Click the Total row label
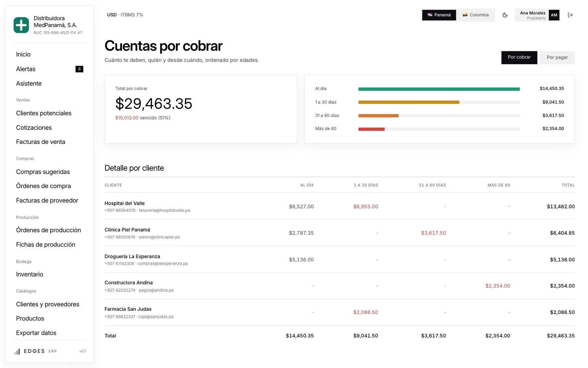 click(x=110, y=336)
